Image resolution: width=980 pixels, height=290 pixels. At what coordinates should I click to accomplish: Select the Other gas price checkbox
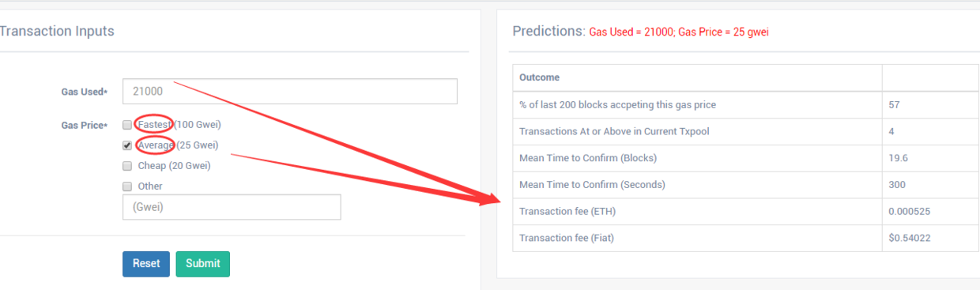(x=127, y=186)
